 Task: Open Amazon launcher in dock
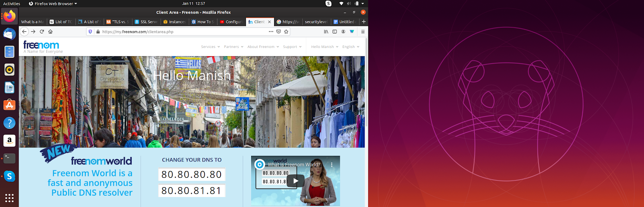[x=9, y=141]
